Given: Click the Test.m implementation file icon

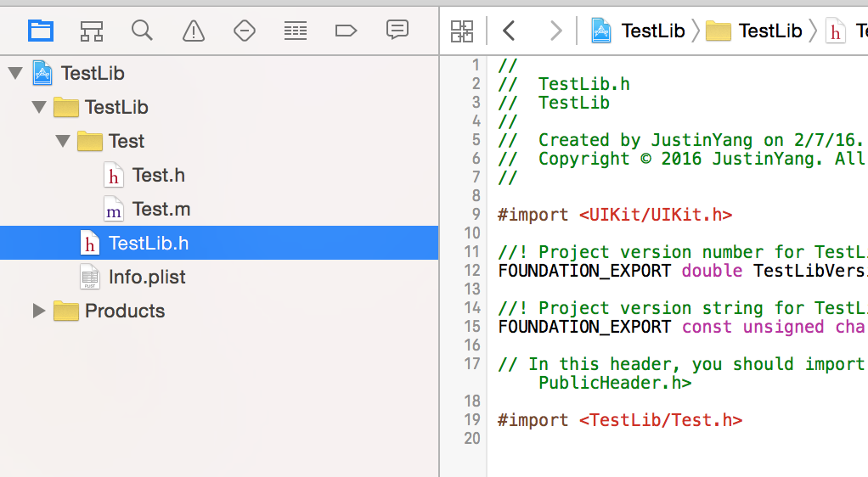Looking at the screenshot, I should point(114,209).
